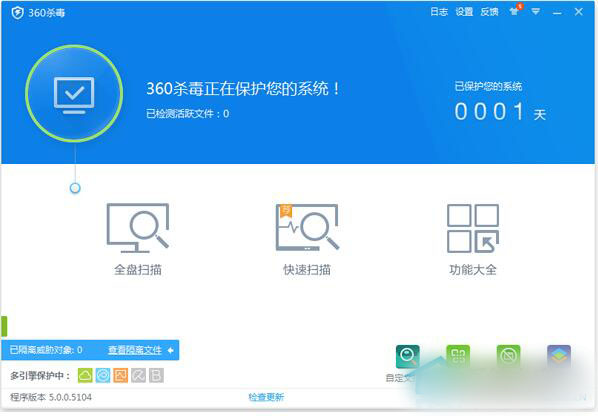Screen dimensions: 598x416
Task: Open the full features panel (功能大全)
Action: tap(473, 239)
